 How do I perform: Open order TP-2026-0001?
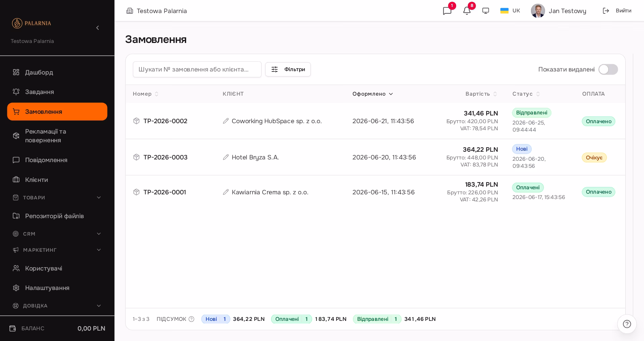pyautogui.click(x=165, y=192)
